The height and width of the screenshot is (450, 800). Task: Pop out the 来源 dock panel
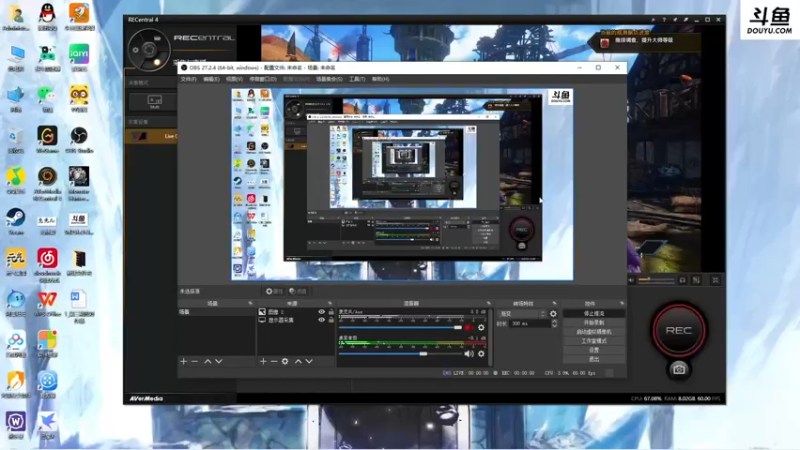point(330,303)
